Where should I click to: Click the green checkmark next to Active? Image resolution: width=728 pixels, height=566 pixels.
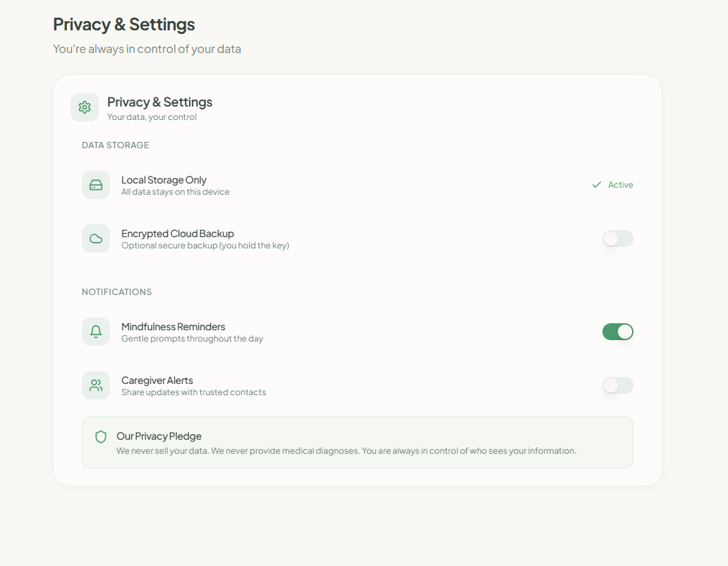click(597, 185)
